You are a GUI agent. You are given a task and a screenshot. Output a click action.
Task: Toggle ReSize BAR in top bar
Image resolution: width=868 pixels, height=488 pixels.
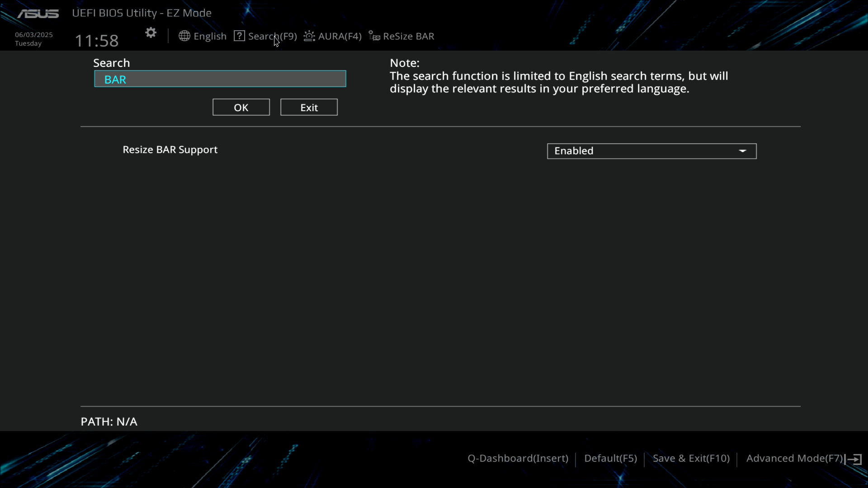pyautogui.click(x=408, y=36)
